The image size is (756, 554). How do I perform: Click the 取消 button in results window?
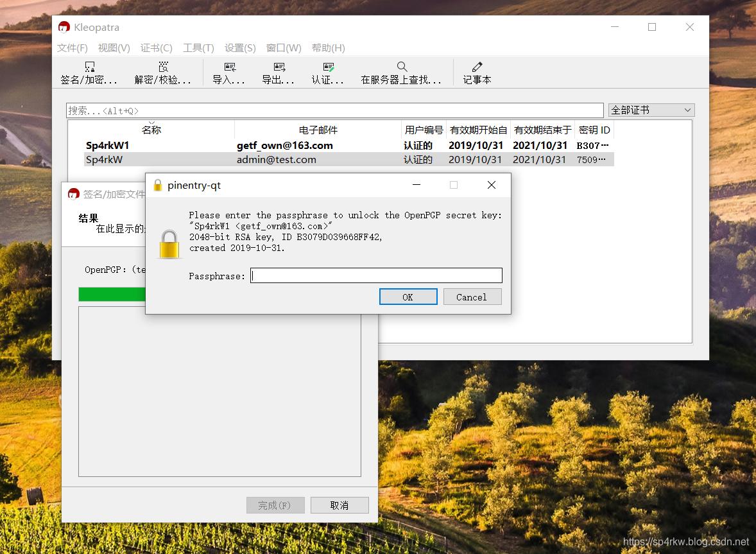tap(339, 505)
